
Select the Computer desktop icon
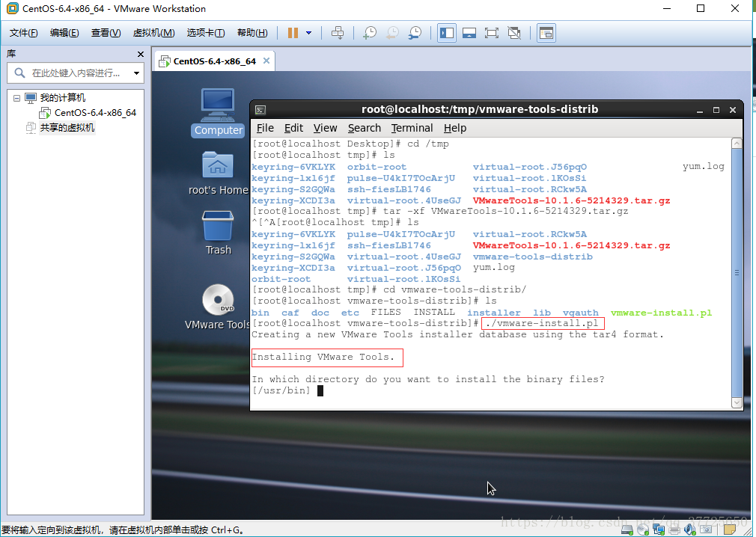(218, 112)
